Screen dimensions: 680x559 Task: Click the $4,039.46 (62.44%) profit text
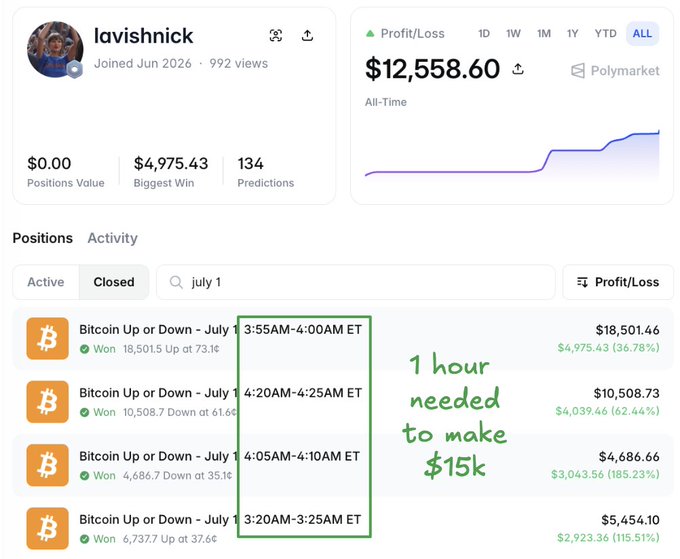tap(608, 411)
